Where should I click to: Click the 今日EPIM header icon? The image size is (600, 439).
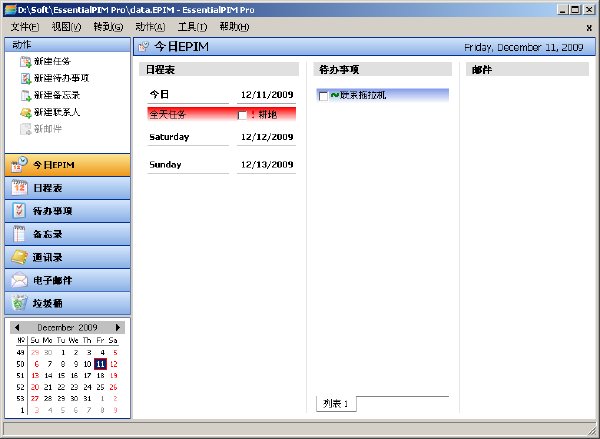[x=143, y=47]
